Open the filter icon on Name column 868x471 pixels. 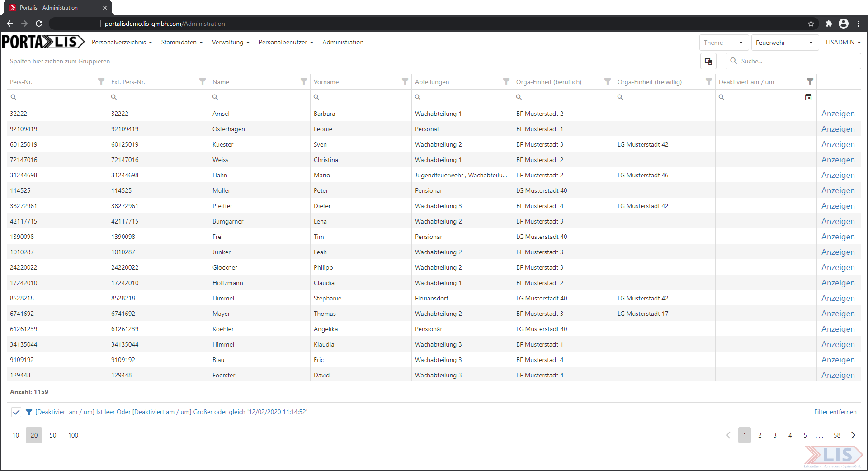tap(304, 81)
